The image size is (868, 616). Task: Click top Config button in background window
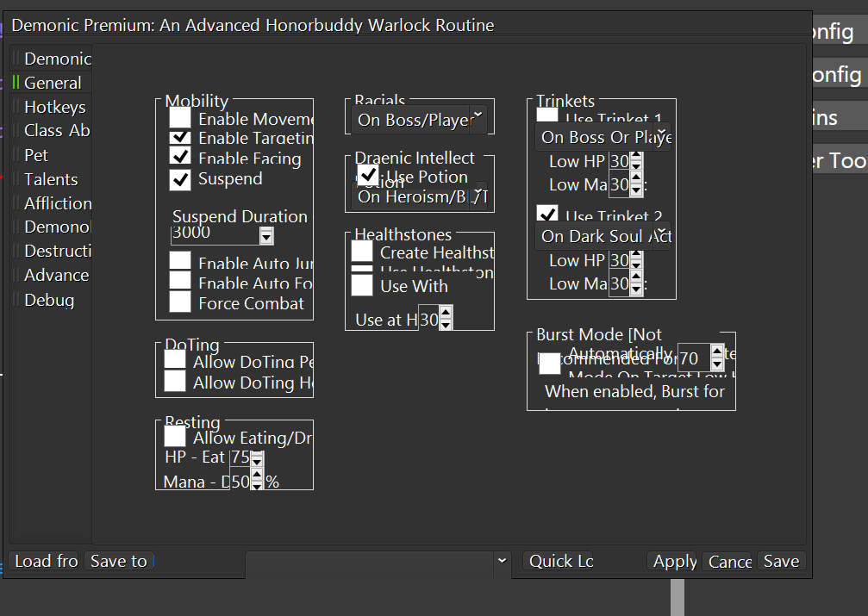pos(839,32)
